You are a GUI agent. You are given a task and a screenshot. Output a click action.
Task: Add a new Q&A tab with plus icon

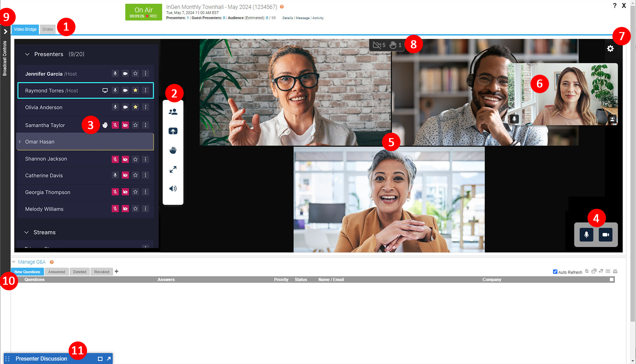(x=117, y=272)
